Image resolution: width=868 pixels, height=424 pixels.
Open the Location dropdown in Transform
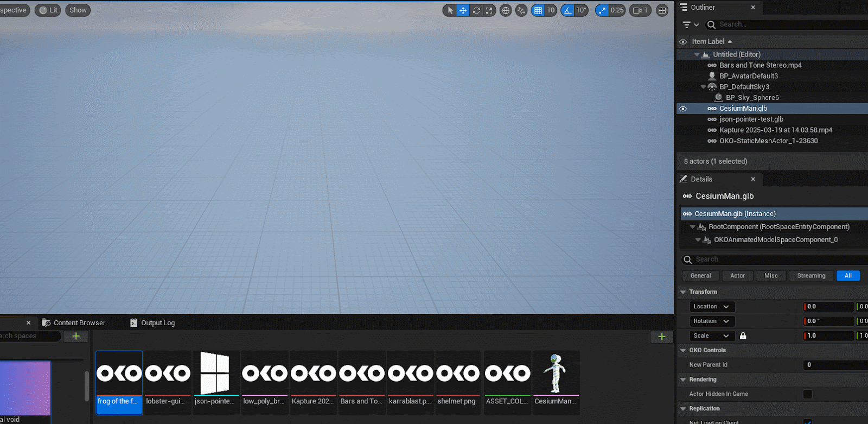pyautogui.click(x=712, y=307)
